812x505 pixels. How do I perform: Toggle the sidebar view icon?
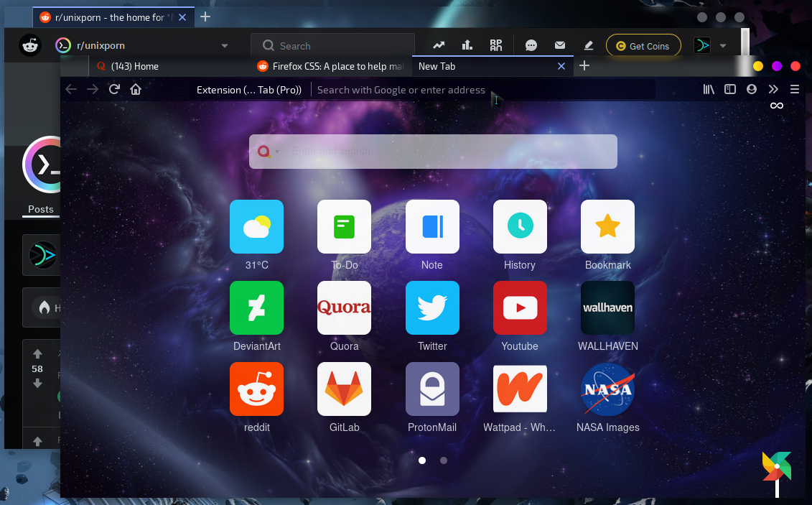click(x=730, y=89)
